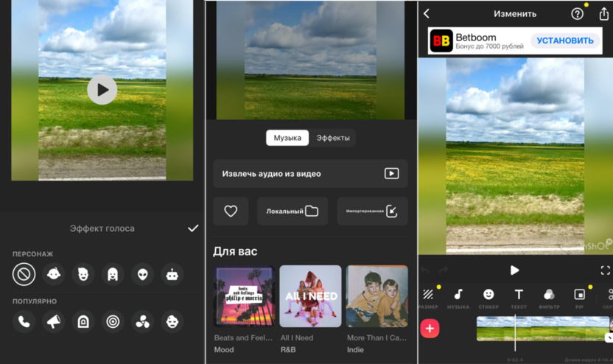Viewport: 613px width, 364px height.
Task: Select the video clip on the timeline
Action: (542, 329)
